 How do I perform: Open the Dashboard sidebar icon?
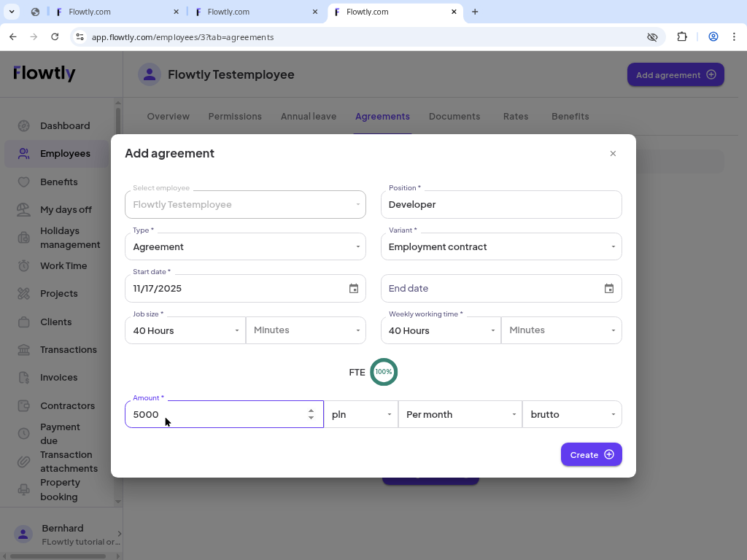tap(23, 125)
